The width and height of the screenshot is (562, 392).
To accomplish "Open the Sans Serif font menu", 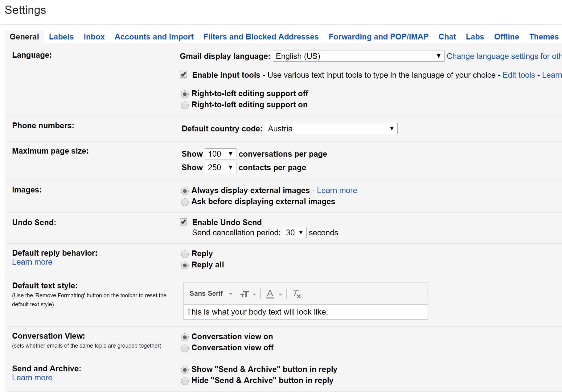I will [211, 294].
